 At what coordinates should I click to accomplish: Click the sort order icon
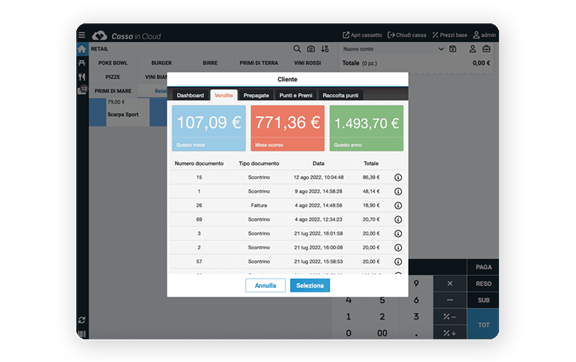[x=325, y=49]
